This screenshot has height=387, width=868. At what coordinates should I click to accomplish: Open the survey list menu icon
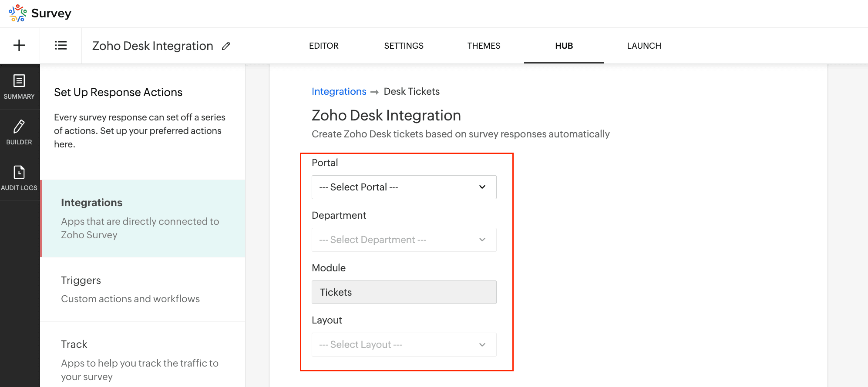tap(61, 45)
